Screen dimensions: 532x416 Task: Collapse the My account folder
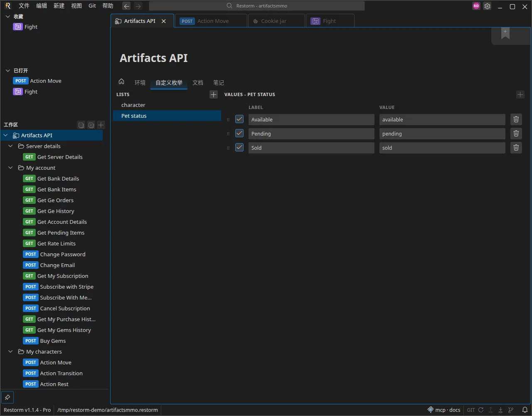pyautogui.click(x=11, y=168)
